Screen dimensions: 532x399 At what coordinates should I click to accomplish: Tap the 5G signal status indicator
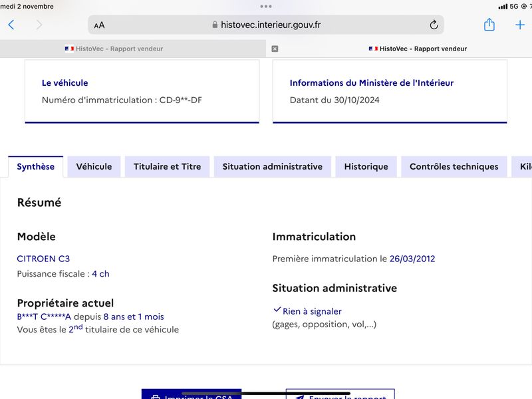pyautogui.click(x=513, y=7)
